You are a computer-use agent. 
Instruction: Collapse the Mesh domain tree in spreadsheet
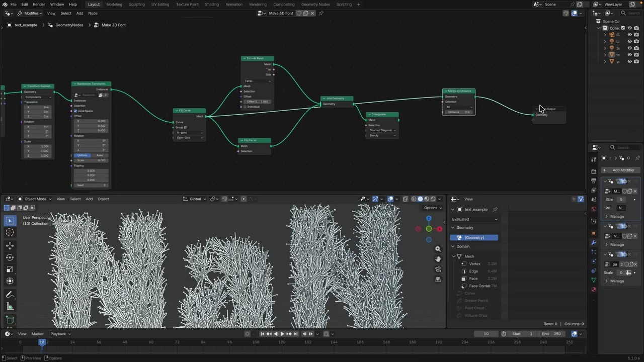click(453, 256)
